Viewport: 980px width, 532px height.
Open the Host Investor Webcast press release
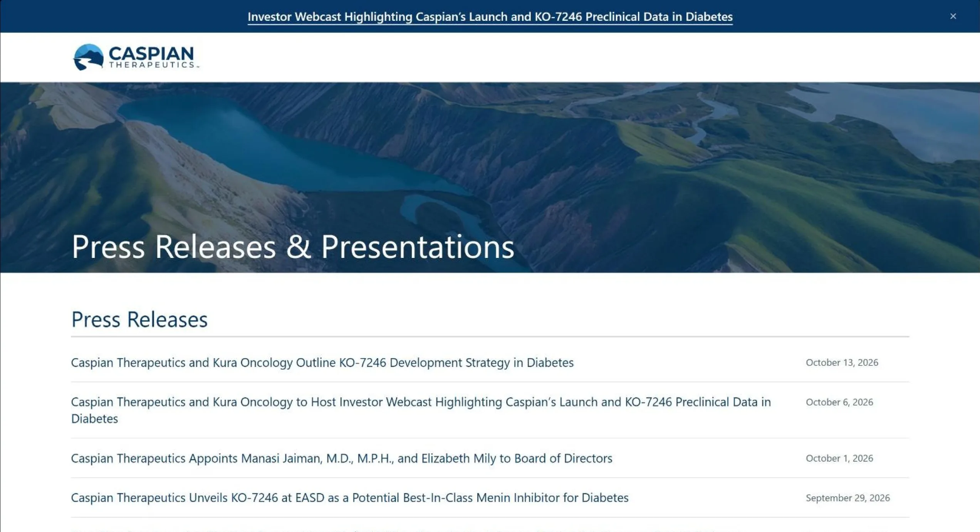[421, 410]
